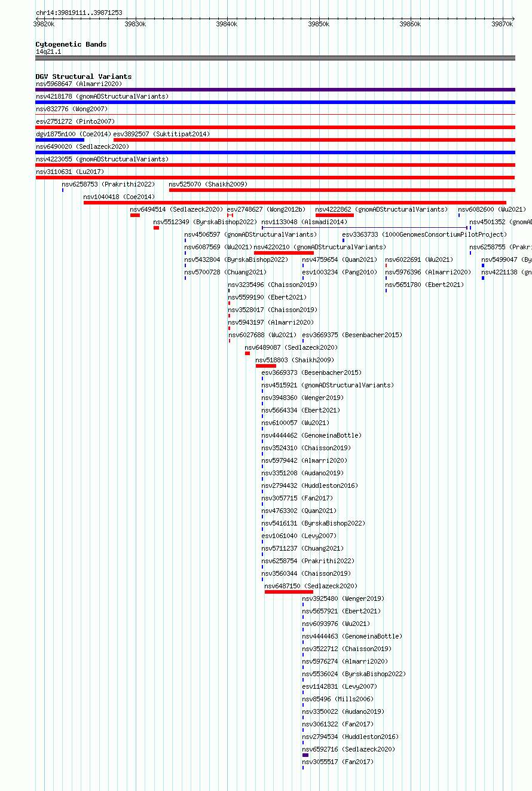Click the Cytogenetic Bands track title

pos(71,44)
